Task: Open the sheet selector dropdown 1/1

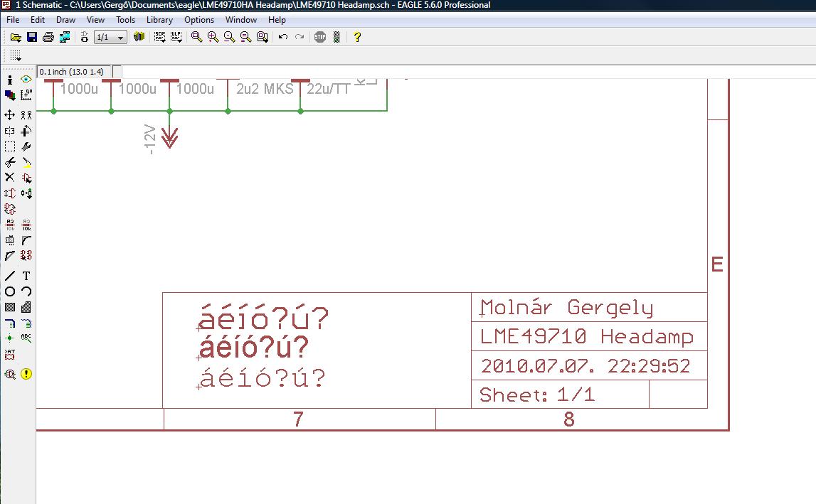Action: [x=110, y=37]
